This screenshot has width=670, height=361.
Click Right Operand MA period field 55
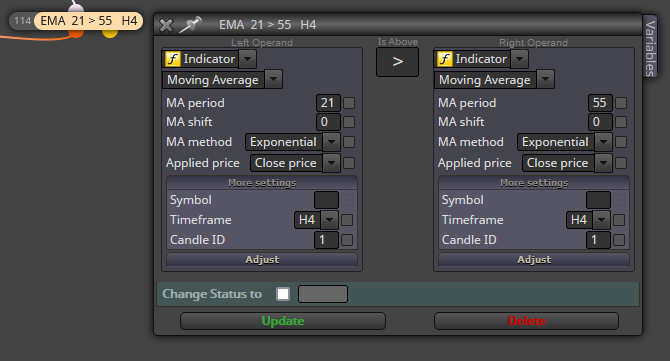coord(600,103)
